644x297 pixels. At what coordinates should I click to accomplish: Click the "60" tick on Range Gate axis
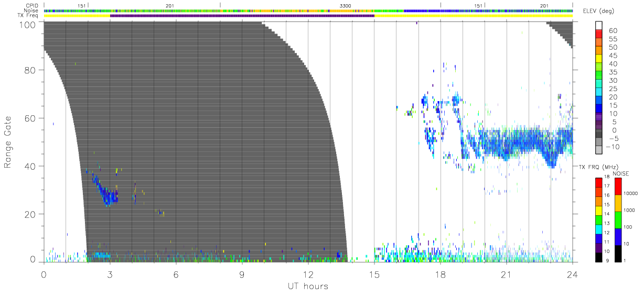pos(30,118)
